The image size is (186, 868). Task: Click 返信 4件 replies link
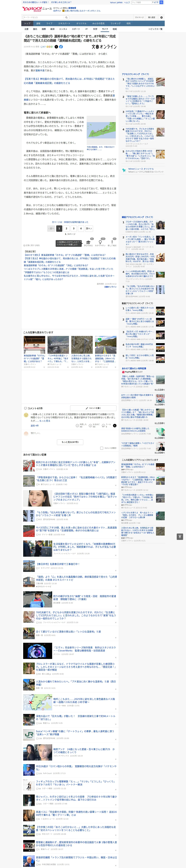pyautogui.click(x=35, y=426)
